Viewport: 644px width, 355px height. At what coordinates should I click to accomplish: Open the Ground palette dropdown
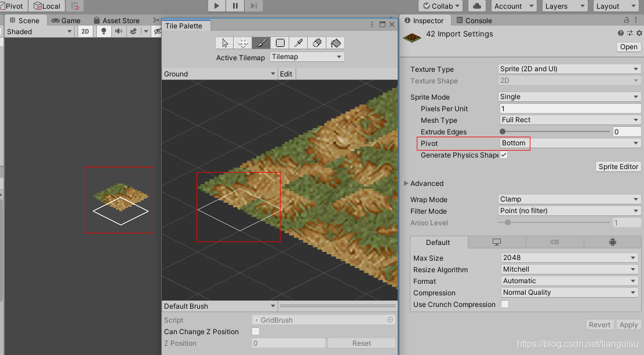[219, 74]
